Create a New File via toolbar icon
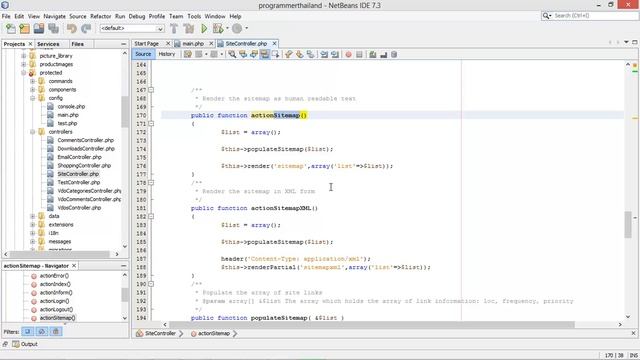The image size is (640, 360). (x=11, y=29)
